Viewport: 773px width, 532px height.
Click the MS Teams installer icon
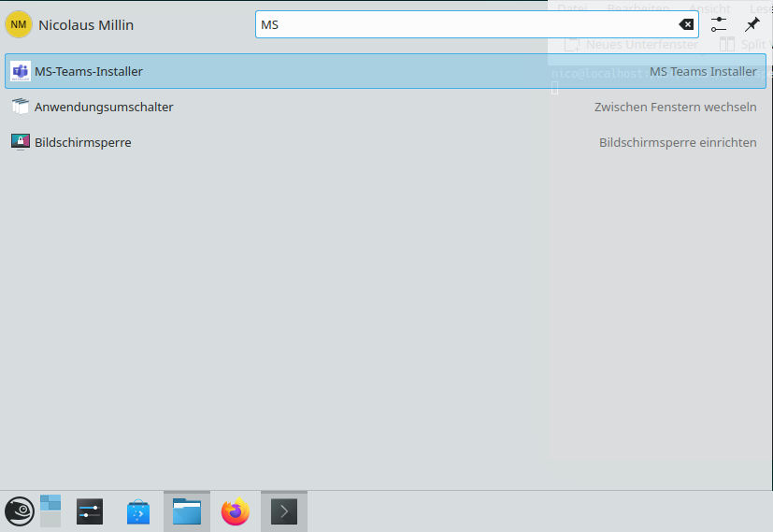coord(21,71)
